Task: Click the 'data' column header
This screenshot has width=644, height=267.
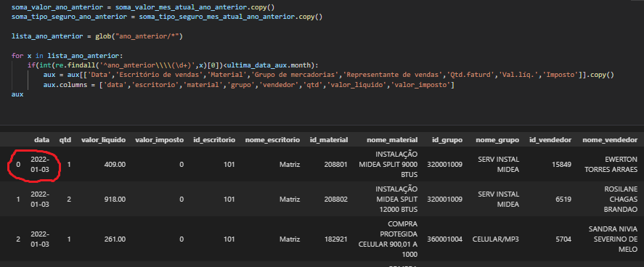Action: click(x=41, y=140)
